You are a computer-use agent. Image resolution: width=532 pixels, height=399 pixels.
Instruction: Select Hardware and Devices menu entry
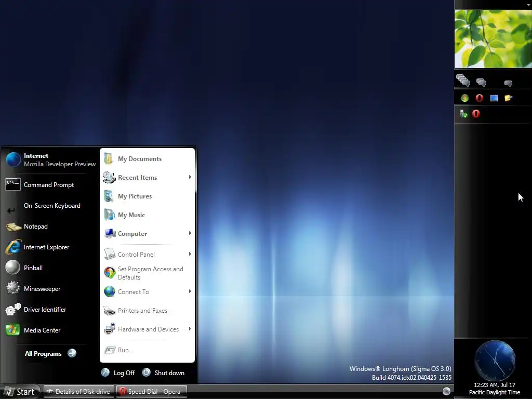[x=147, y=329]
